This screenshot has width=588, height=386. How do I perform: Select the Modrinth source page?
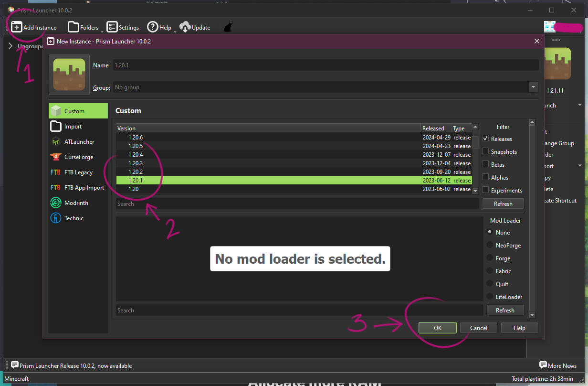point(78,203)
